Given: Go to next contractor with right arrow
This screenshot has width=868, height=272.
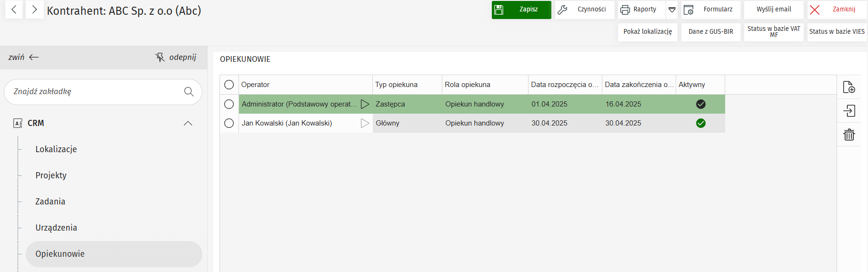Looking at the screenshot, I should (34, 10).
